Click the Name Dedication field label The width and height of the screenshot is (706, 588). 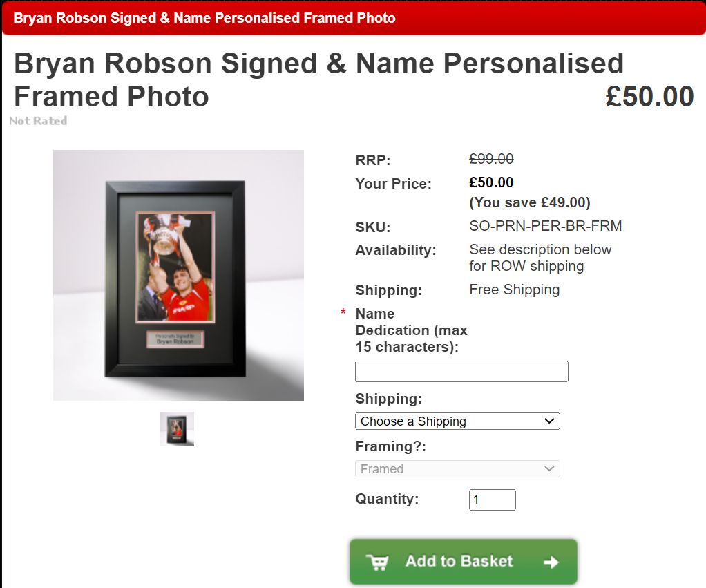pyautogui.click(x=412, y=330)
